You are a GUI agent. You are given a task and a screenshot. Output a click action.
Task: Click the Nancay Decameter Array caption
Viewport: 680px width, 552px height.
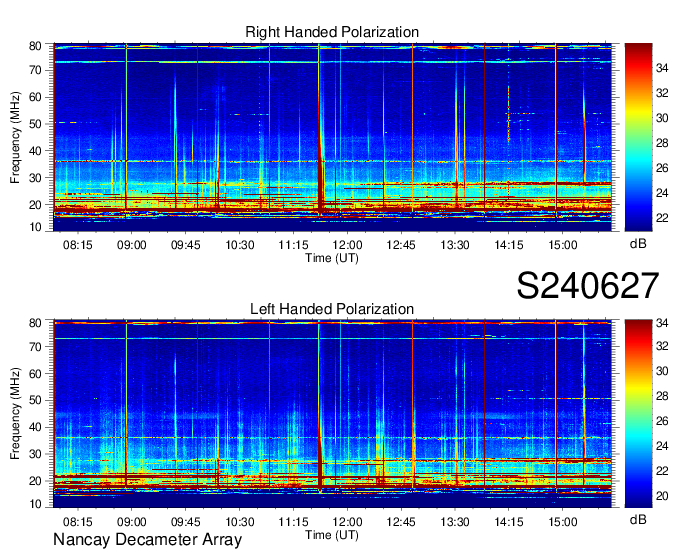coord(147,540)
